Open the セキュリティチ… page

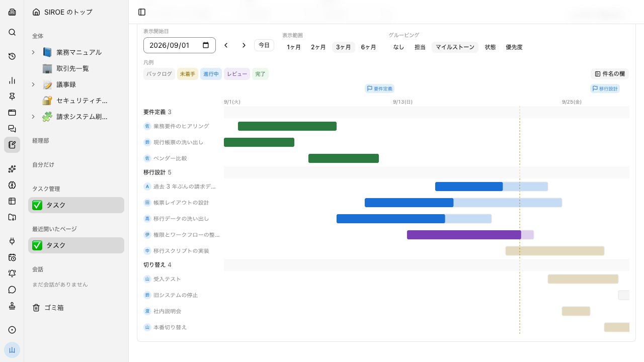point(76,101)
